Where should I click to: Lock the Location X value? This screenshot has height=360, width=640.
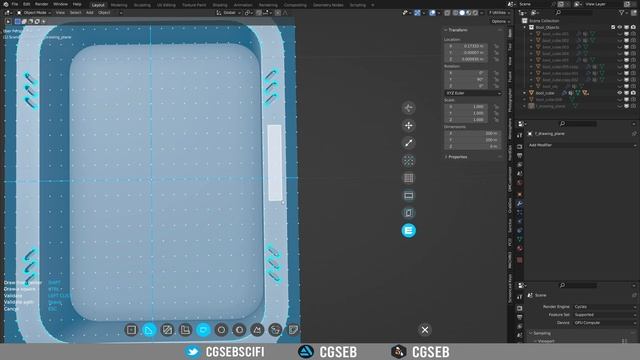(496, 46)
